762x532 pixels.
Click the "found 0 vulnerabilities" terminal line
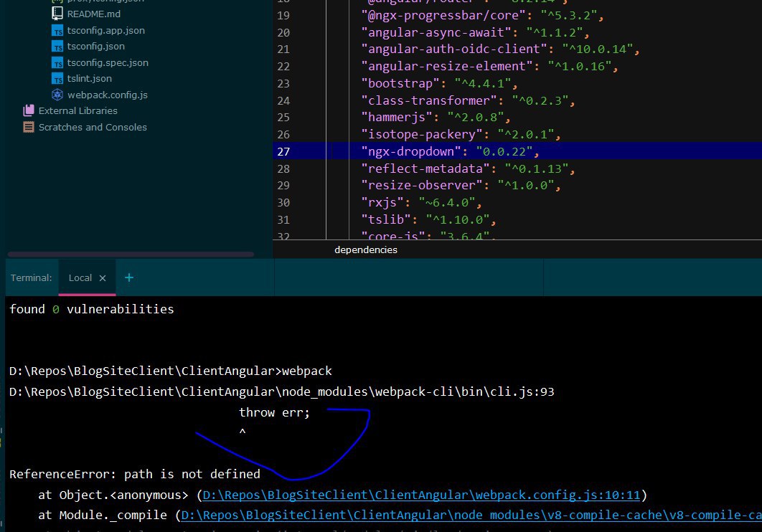pos(91,309)
